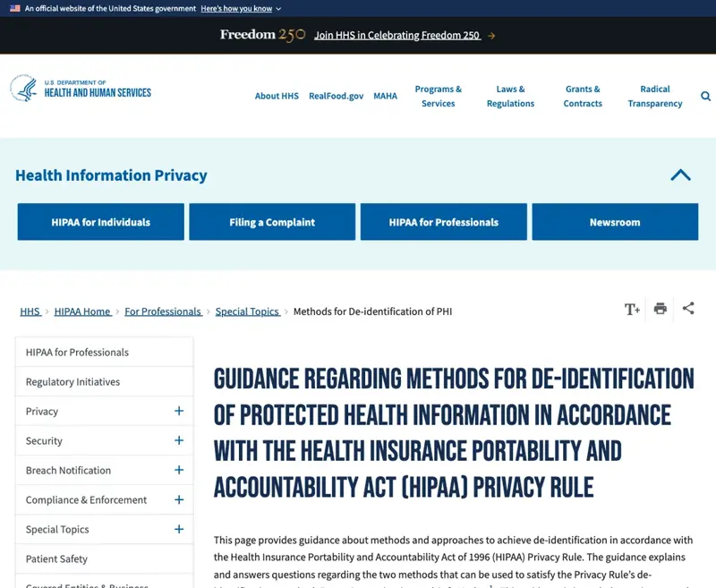Expand the Privacy sidebar item

tap(179, 411)
